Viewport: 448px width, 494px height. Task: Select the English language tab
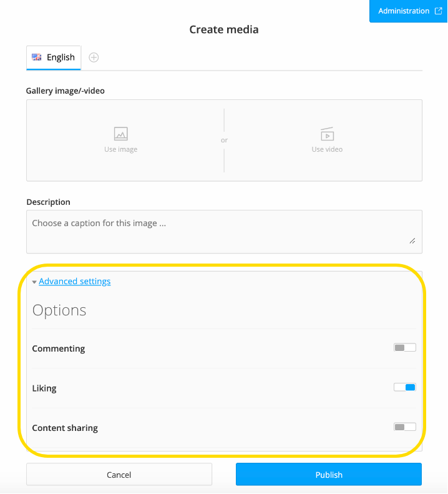click(54, 57)
